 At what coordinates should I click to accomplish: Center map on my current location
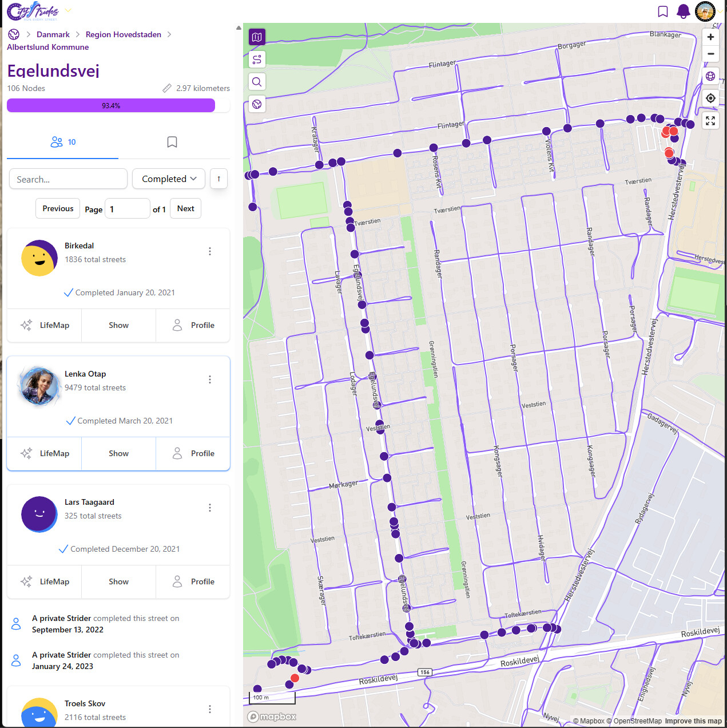tap(710, 98)
